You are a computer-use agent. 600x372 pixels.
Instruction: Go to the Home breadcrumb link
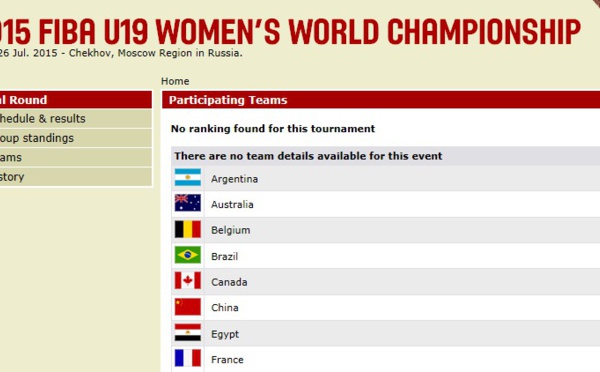click(x=175, y=81)
